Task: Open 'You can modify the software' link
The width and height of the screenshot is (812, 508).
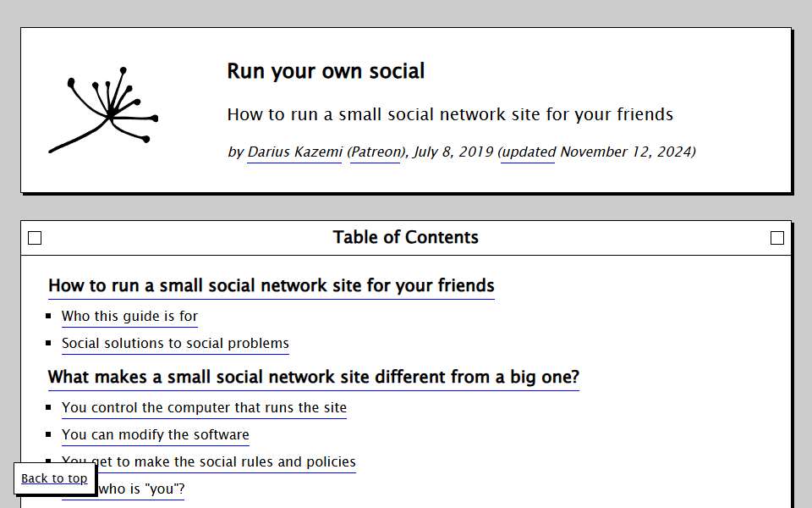Action: click(x=156, y=434)
